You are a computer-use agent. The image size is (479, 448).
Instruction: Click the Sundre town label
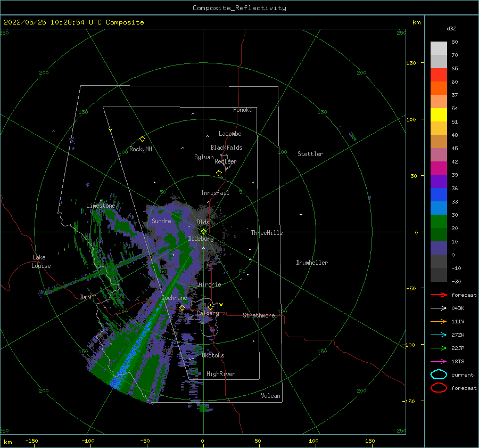162,221
